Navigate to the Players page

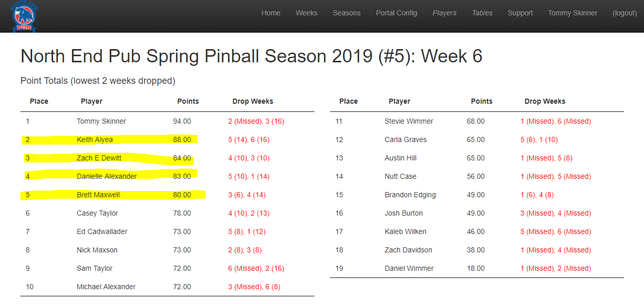(x=444, y=13)
